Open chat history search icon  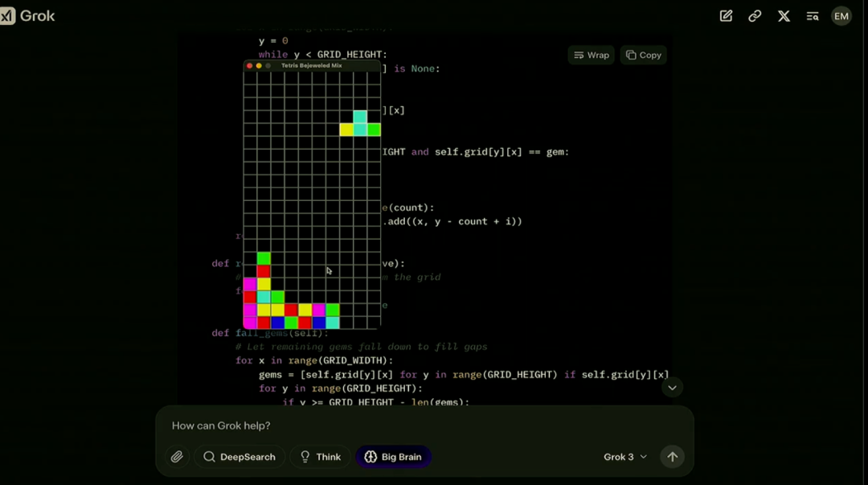coord(812,16)
